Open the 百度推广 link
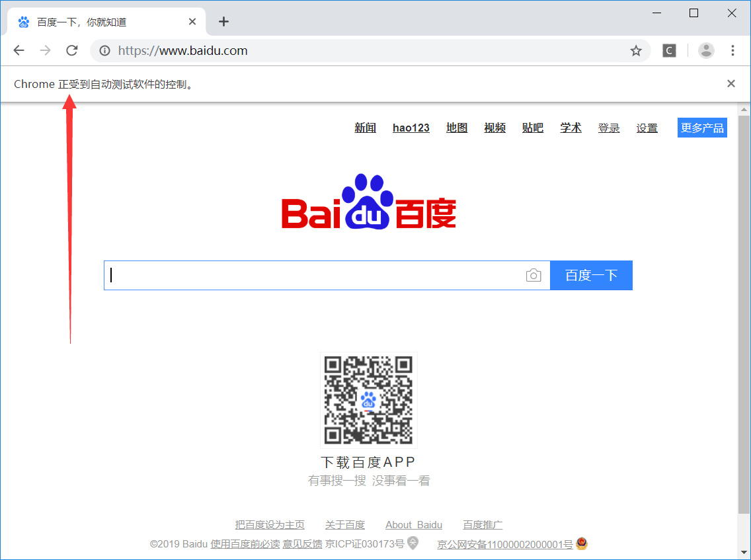 pos(483,525)
